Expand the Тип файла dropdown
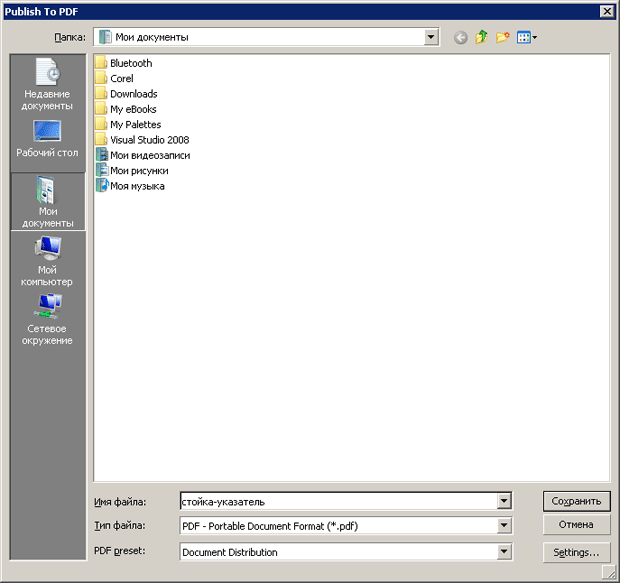The image size is (620, 583). (x=504, y=526)
